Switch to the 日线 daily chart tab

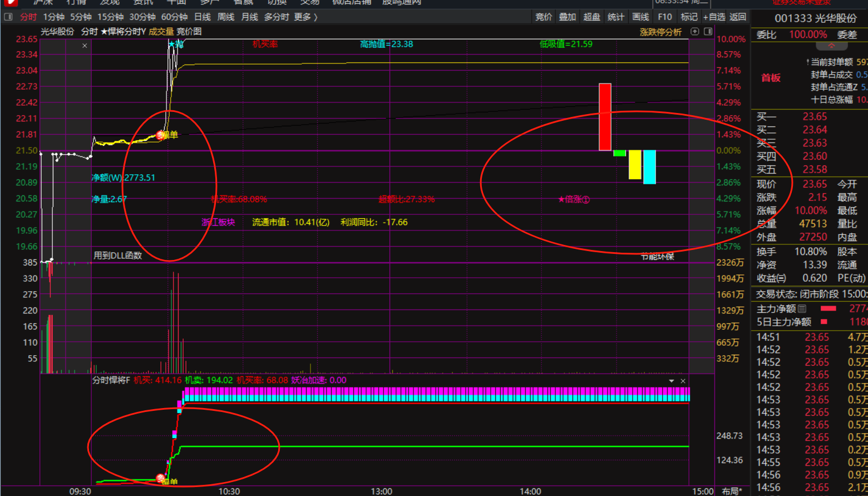pyautogui.click(x=202, y=17)
